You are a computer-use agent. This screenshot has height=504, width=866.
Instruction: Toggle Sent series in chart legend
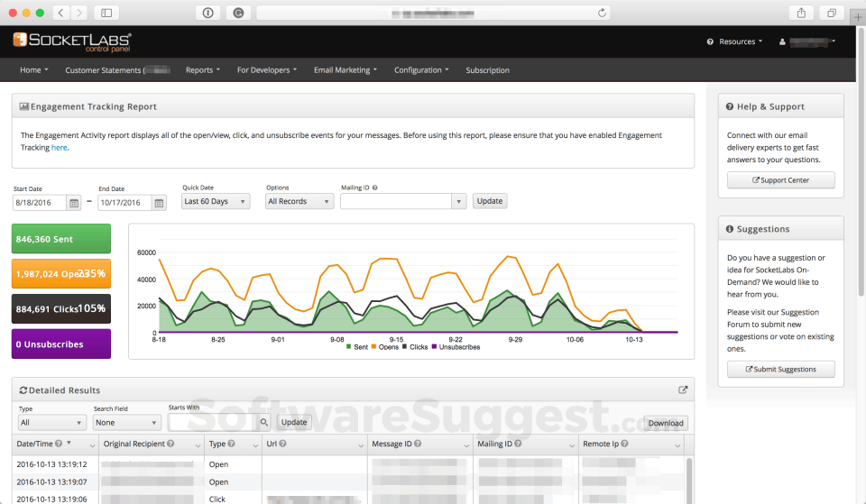pos(357,347)
